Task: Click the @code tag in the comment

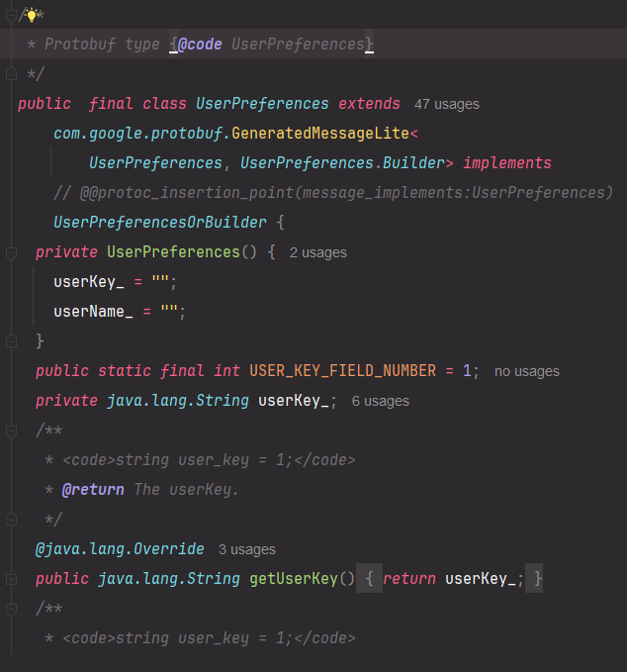Action: pyautogui.click(x=200, y=45)
